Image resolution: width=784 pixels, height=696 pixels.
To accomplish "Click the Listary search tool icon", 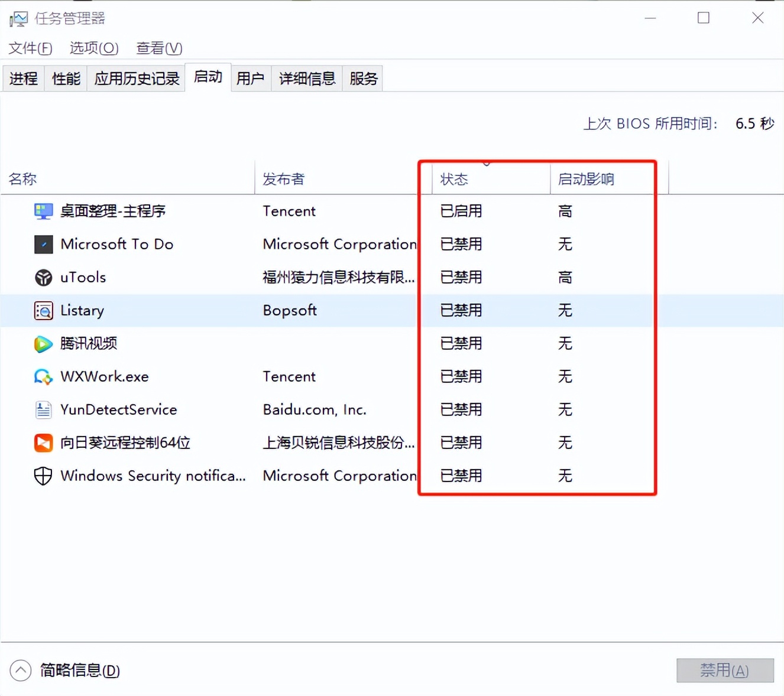I will point(43,310).
